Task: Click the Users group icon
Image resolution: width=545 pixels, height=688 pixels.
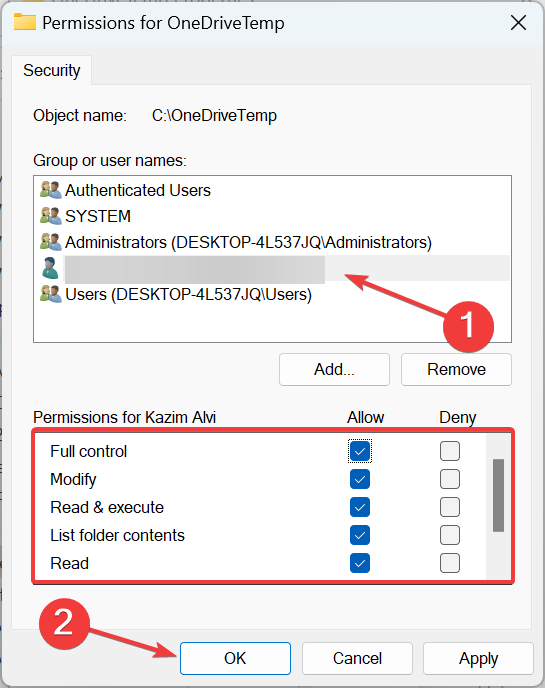Action: [50, 294]
